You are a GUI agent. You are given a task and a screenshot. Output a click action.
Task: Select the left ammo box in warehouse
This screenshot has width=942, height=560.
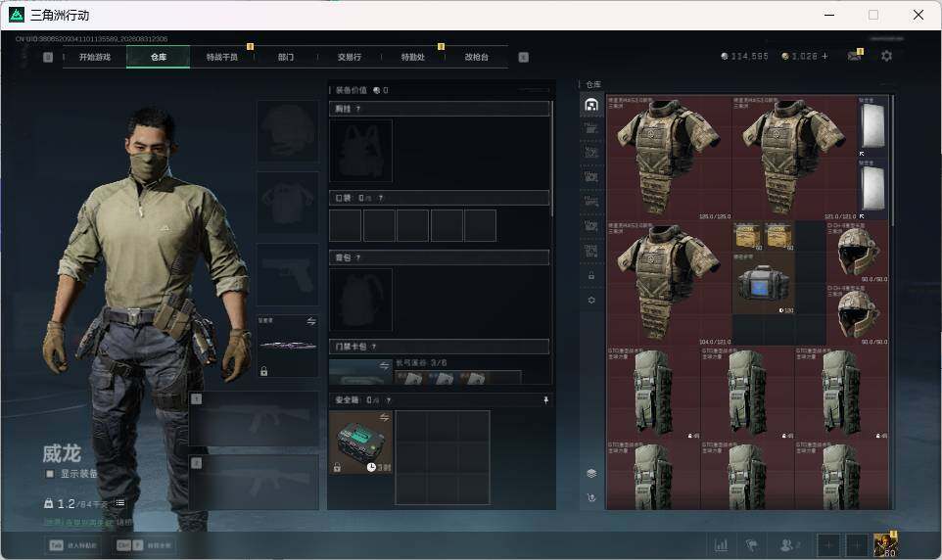click(747, 236)
